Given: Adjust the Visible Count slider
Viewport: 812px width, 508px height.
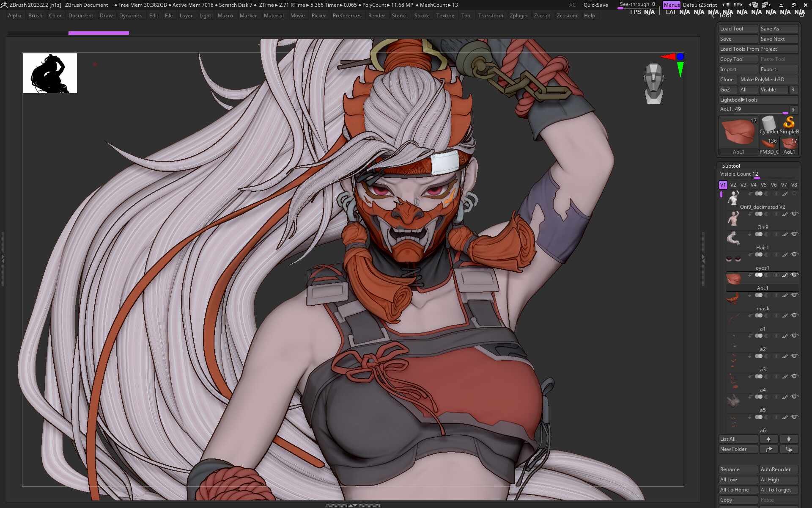Looking at the screenshot, I should coord(757,178).
